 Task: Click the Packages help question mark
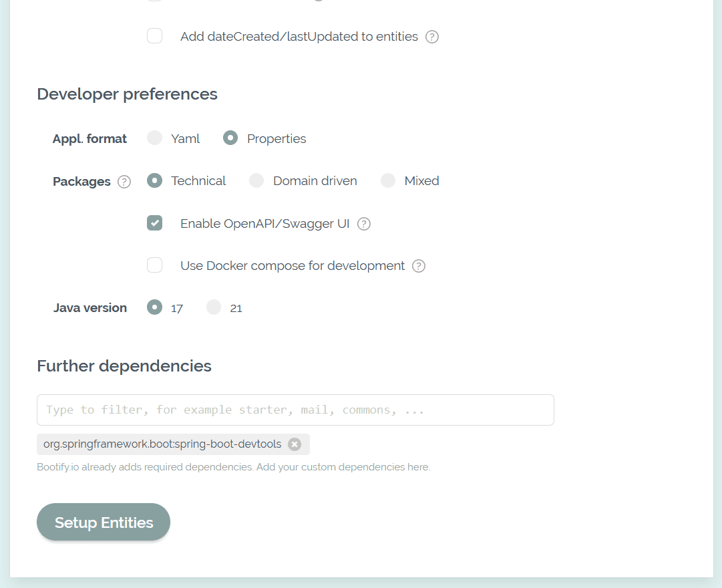click(x=124, y=182)
